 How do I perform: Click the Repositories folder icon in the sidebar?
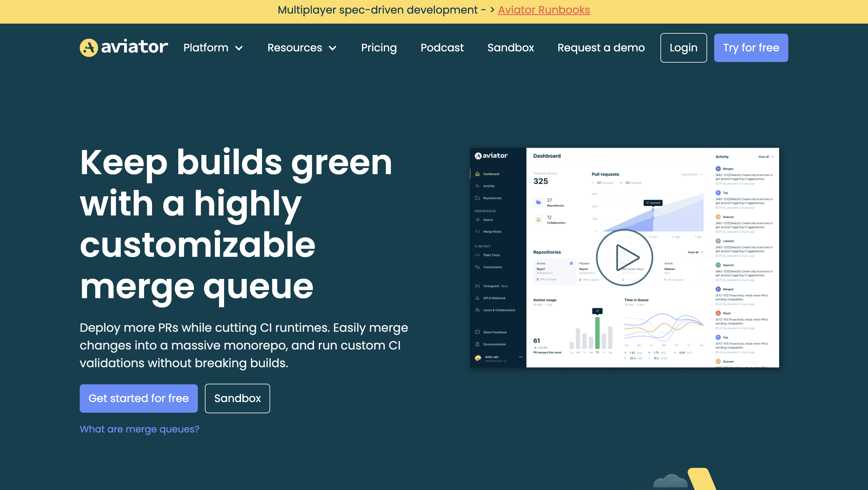coord(477,198)
